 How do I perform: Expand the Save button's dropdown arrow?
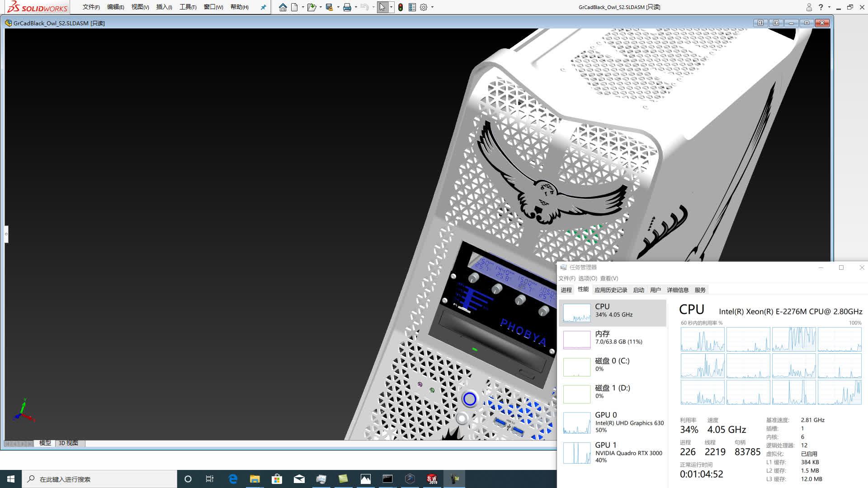coord(338,7)
